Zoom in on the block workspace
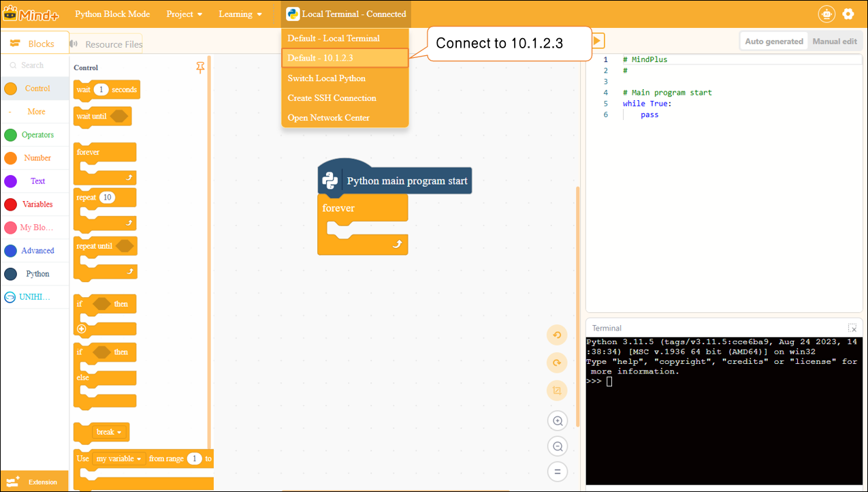Image resolution: width=868 pixels, height=492 pixels. pos(558,421)
